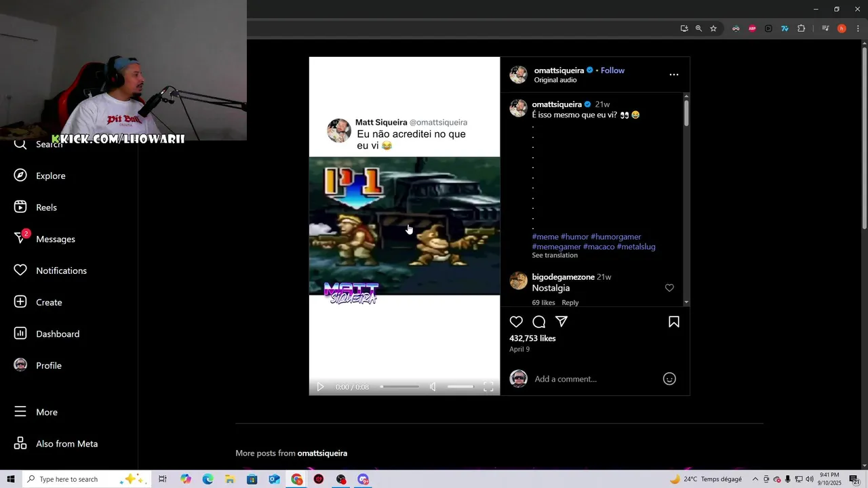Open Copilot from the taskbar

coord(186,479)
